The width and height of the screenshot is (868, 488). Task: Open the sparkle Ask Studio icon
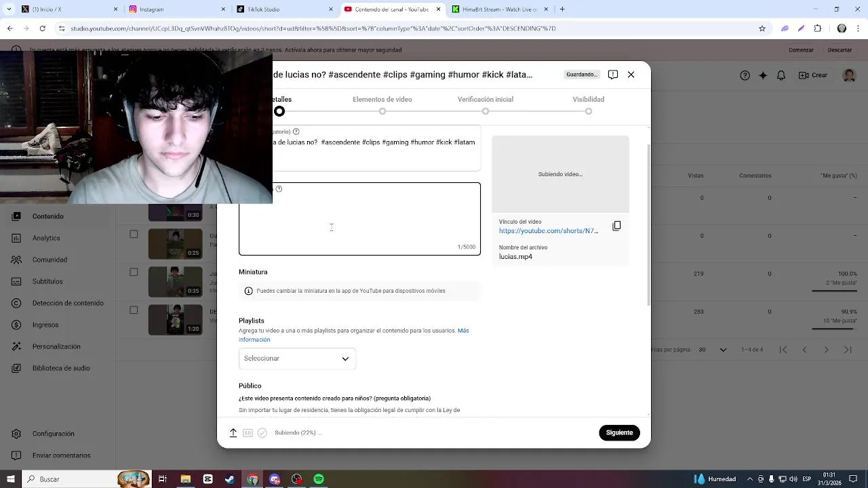(763, 75)
